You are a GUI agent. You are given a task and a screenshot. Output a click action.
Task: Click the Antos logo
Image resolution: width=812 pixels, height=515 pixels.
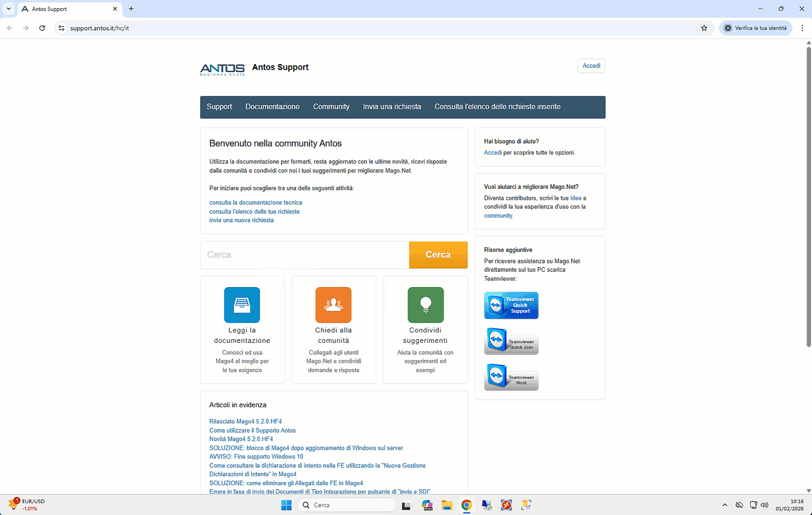click(x=223, y=70)
